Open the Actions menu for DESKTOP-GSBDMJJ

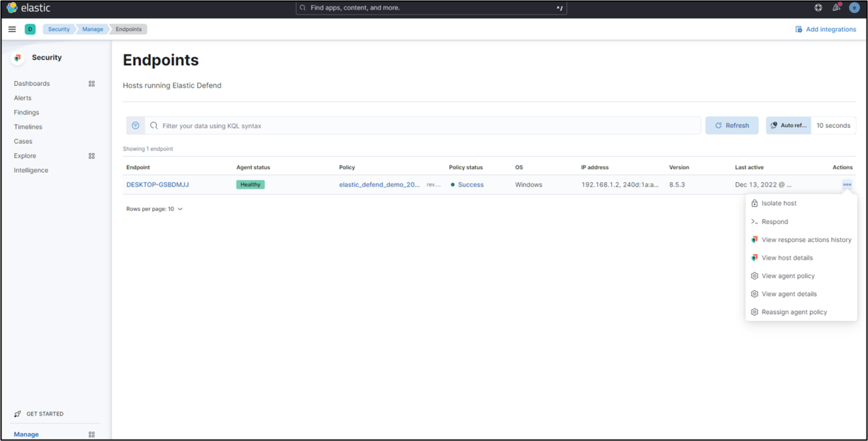point(846,184)
